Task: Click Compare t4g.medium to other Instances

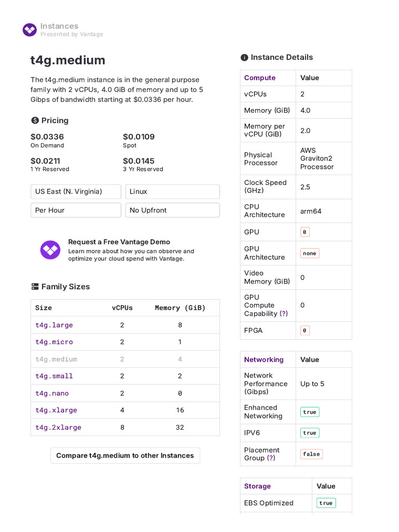Action: pos(125,456)
